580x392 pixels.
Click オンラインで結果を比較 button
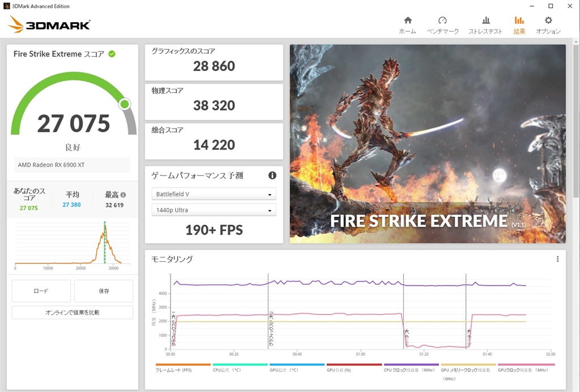click(72, 313)
